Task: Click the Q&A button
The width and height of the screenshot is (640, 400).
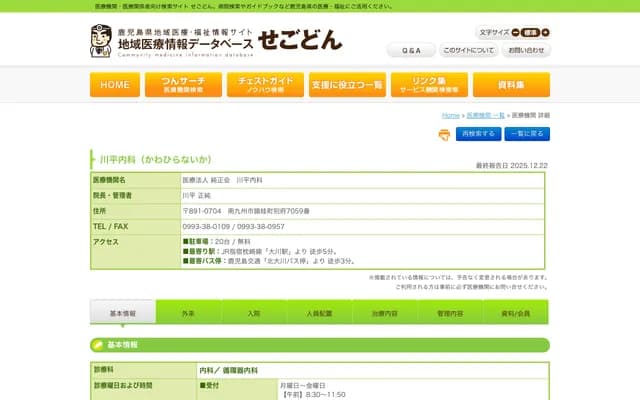Action: (411, 50)
